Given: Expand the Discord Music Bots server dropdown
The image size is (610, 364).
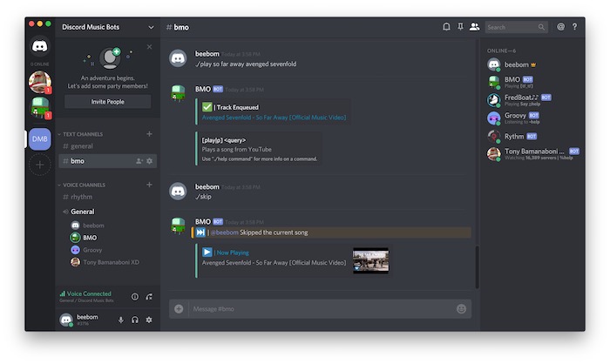Looking at the screenshot, I should coord(151,27).
